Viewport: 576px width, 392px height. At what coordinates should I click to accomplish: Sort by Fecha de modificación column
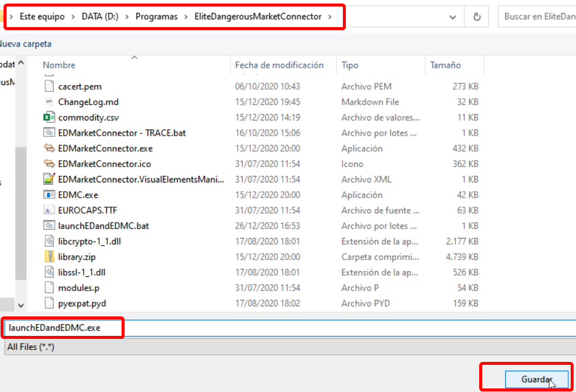tap(279, 65)
